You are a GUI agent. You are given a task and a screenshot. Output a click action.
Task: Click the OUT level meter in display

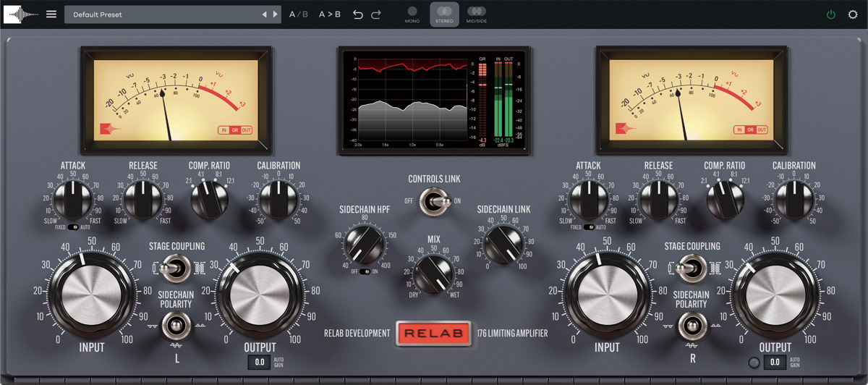click(x=509, y=100)
